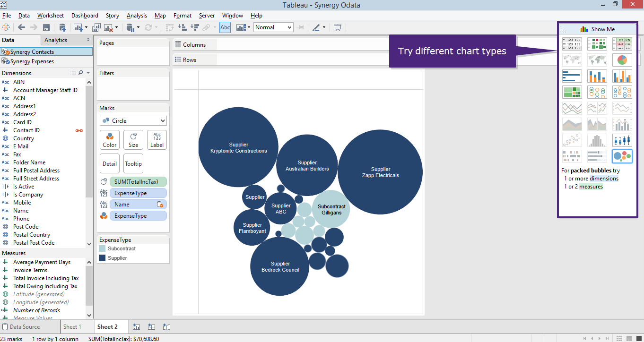Screen dimensions: 644x342
Task: Click the Tableau start page logo icon
Action: tap(7, 27)
